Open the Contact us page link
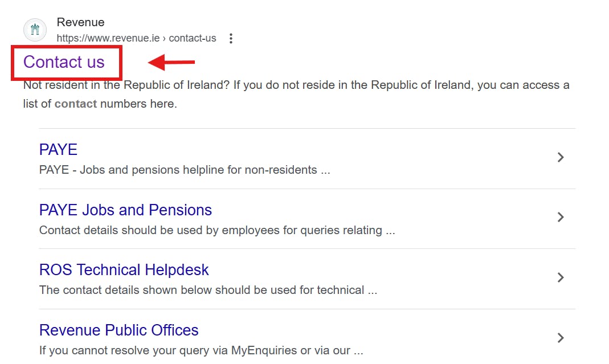 [63, 62]
